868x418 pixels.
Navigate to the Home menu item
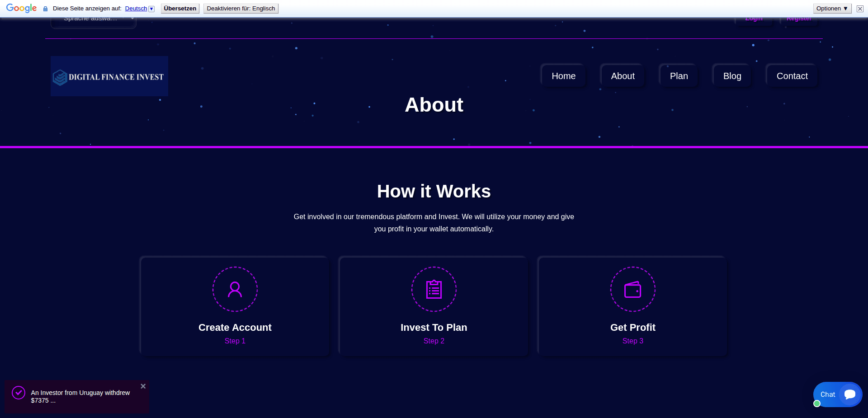point(563,75)
